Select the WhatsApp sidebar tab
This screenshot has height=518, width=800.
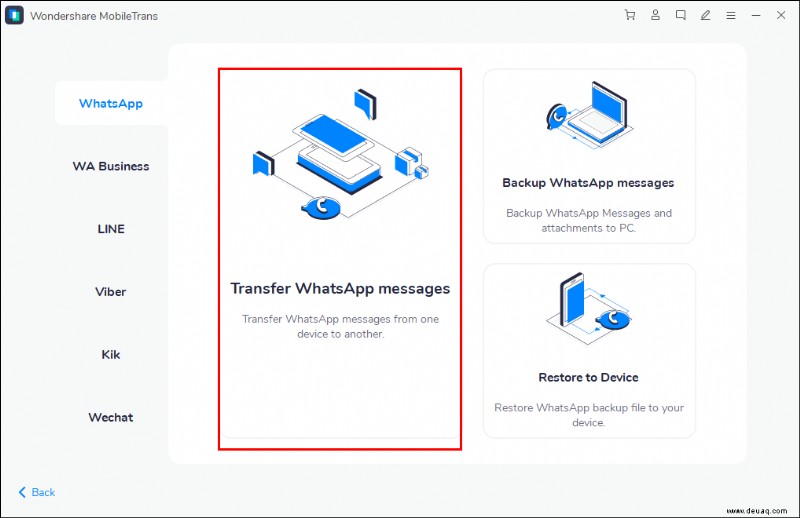pyautogui.click(x=111, y=104)
